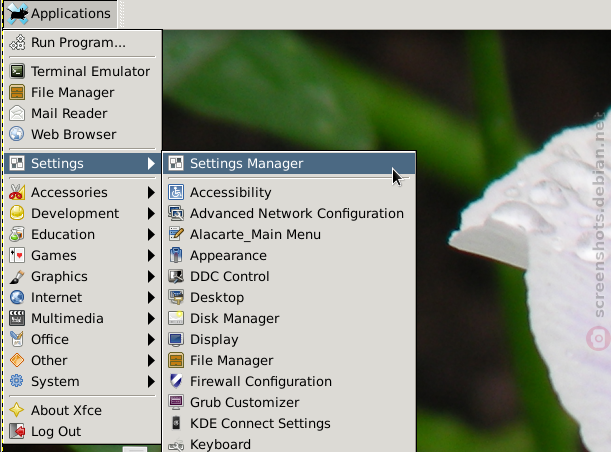Click the Terminal Emulator icon

point(17,71)
